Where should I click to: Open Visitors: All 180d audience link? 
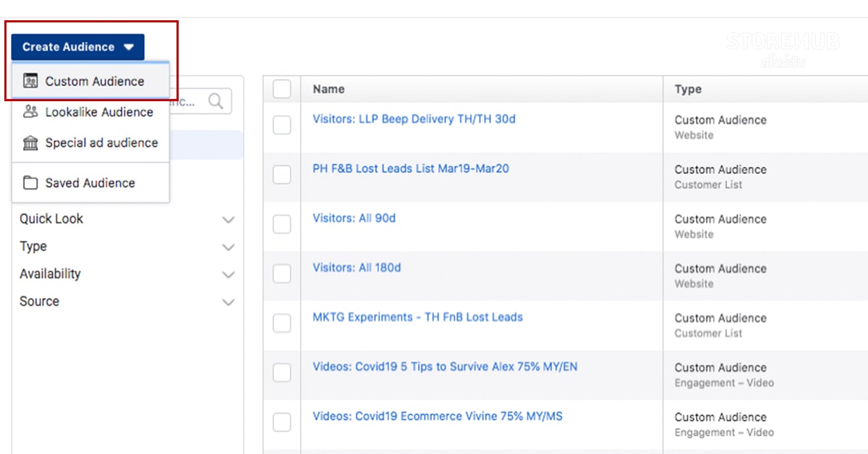(x=357, y=267)
